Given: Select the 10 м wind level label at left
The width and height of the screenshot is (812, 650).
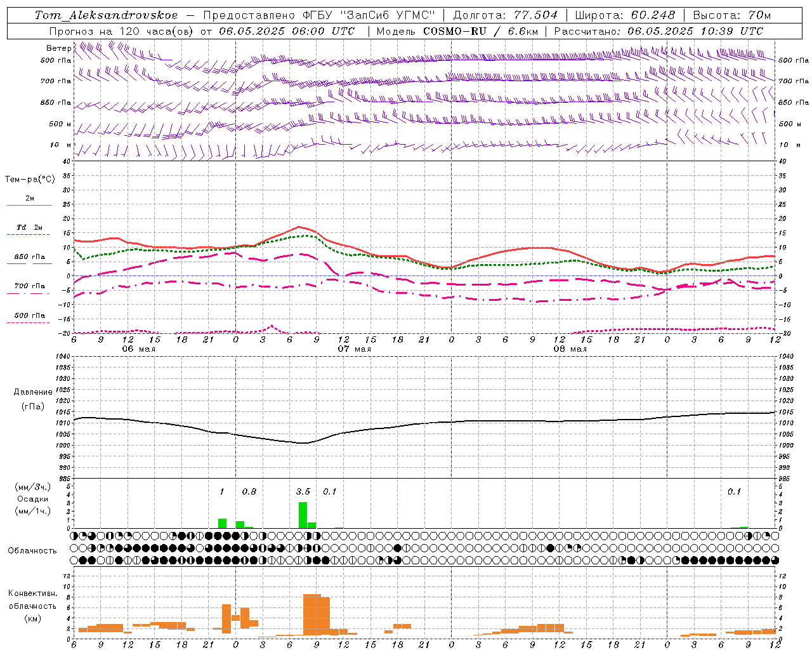Looking at the screenshot, I should pos(62,145).
